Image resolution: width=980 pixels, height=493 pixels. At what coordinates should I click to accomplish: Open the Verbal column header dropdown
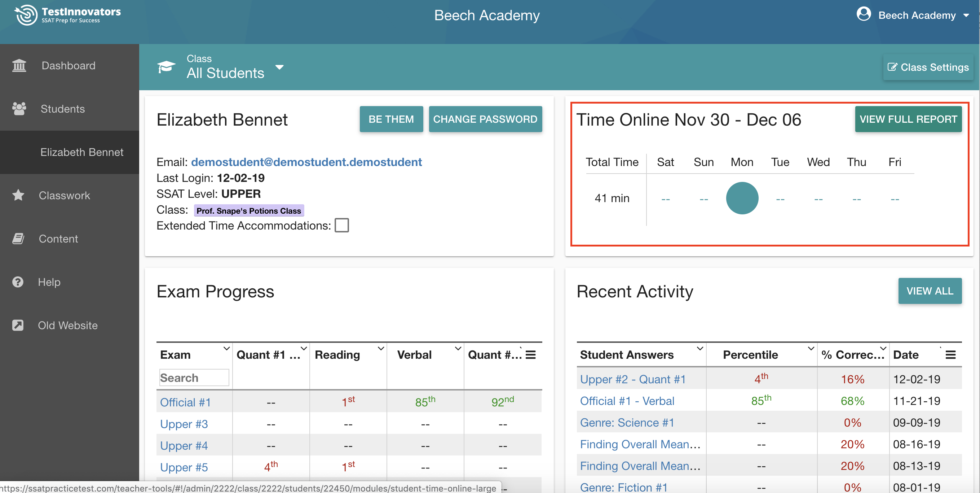click(x=458, y=348)
